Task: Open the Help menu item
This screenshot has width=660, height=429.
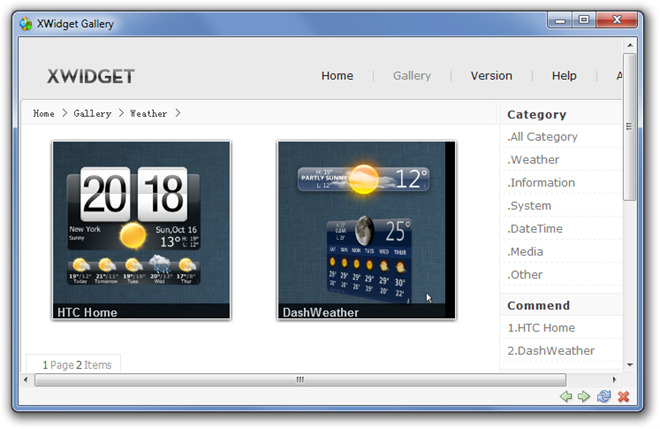Action: [x=564, y=76]
